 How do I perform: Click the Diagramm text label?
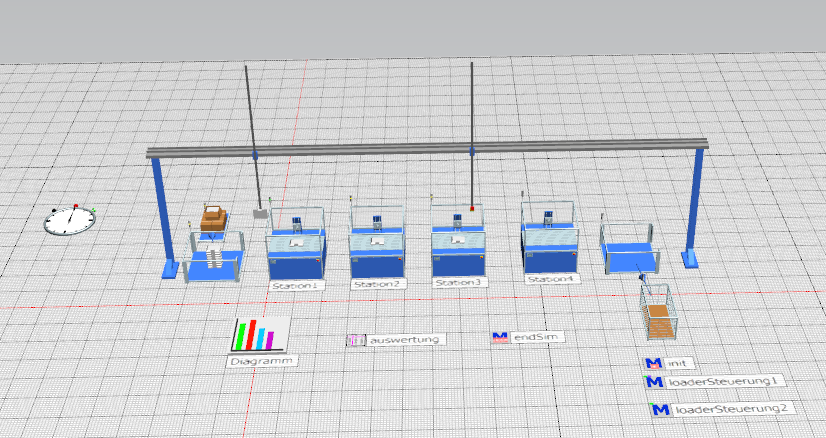[259, 360]
